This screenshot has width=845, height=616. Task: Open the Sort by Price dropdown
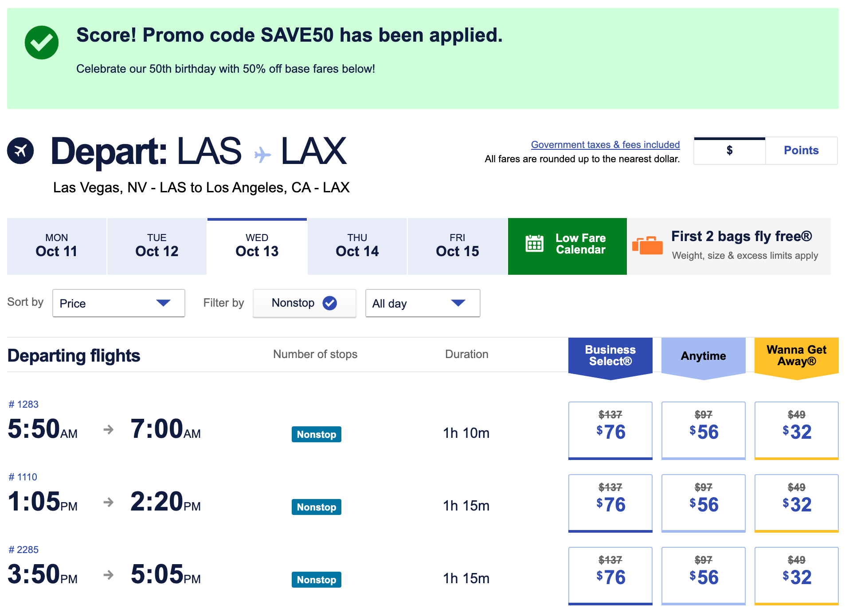click(119, 303)
